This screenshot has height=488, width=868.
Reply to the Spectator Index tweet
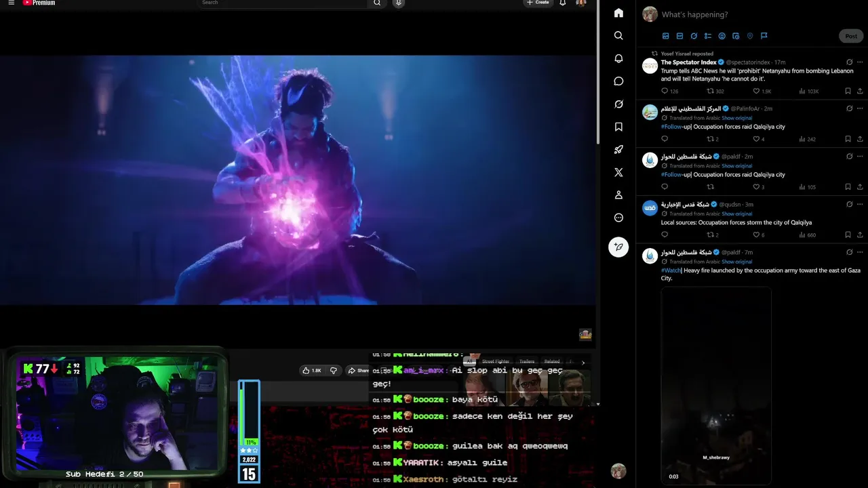(665, 91)
